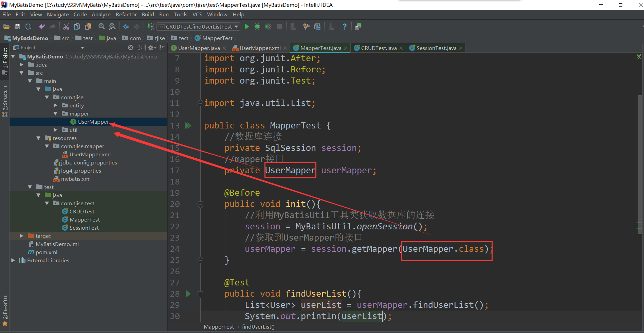Screen dimensions: 644x333
Task: Click the Open file toolbar icon
Action: [x=6, y=27]
